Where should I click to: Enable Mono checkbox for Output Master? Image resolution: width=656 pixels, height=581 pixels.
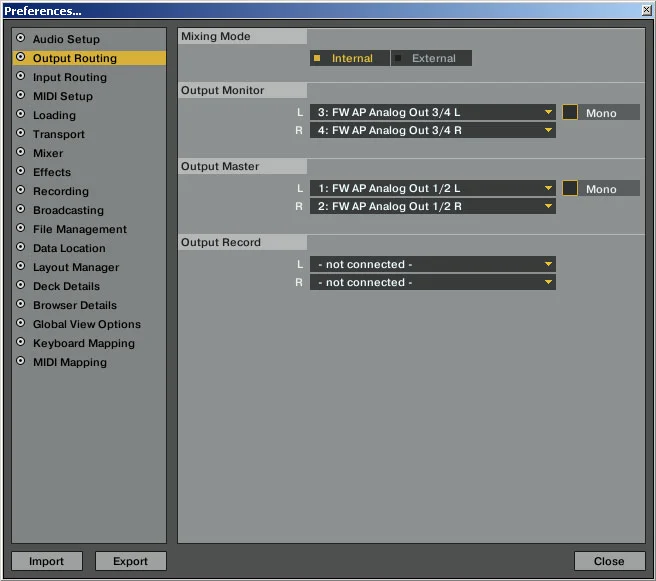(x=570, y=188)
